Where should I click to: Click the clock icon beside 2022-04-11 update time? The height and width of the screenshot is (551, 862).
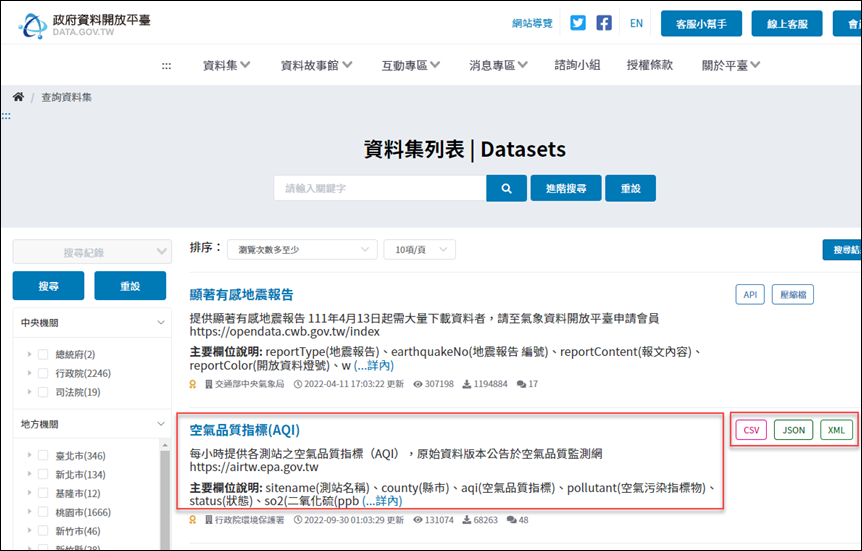tap(298, 384)
